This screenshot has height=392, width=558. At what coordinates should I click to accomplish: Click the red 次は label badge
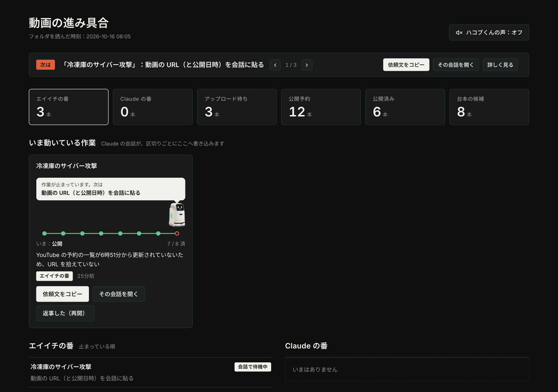pyautogui.click(x=45, y=65)
